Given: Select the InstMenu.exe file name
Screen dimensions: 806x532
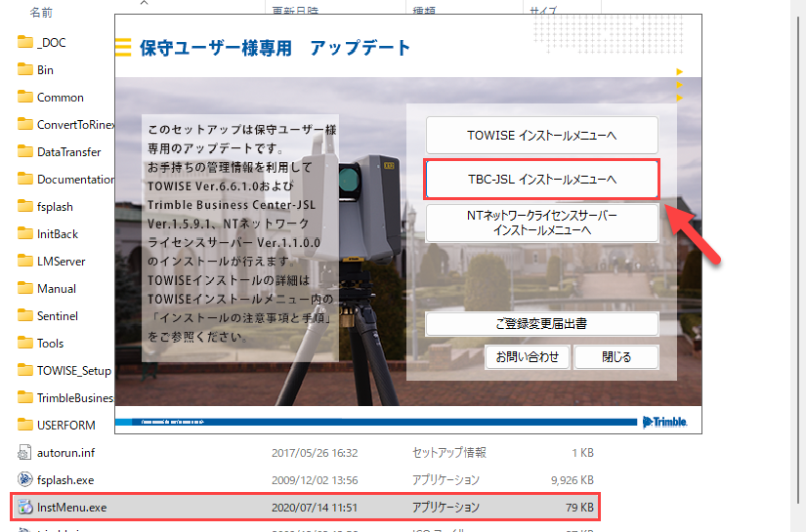Looking at the screenshot, I should [72, 508].
